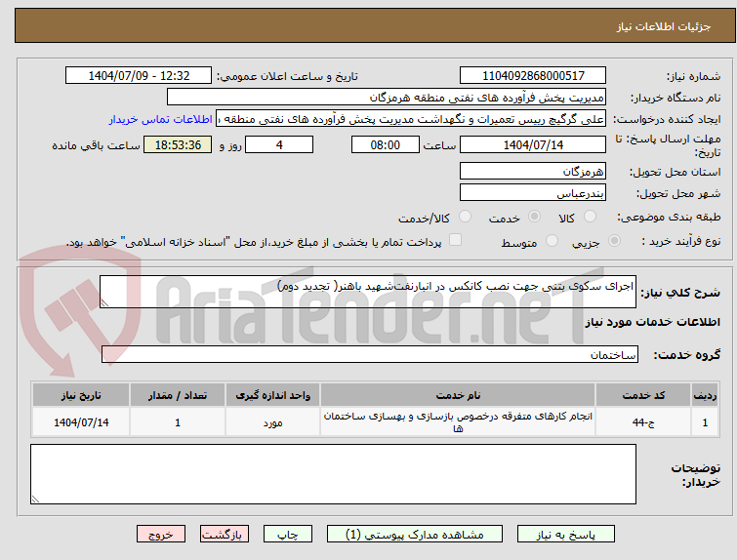Viewport: 737px width, 560px height.
Task: Click the ردیف column header
Action: click(705, 395)
